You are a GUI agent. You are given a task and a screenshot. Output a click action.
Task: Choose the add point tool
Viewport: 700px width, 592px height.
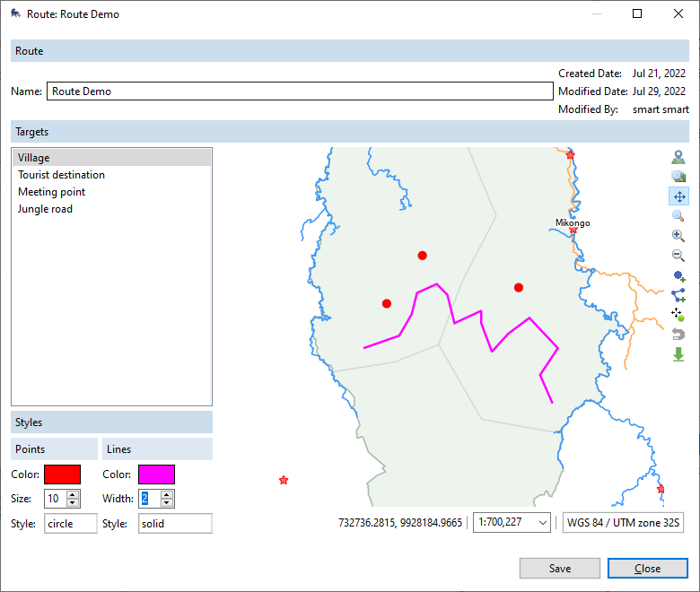[678, 276]
